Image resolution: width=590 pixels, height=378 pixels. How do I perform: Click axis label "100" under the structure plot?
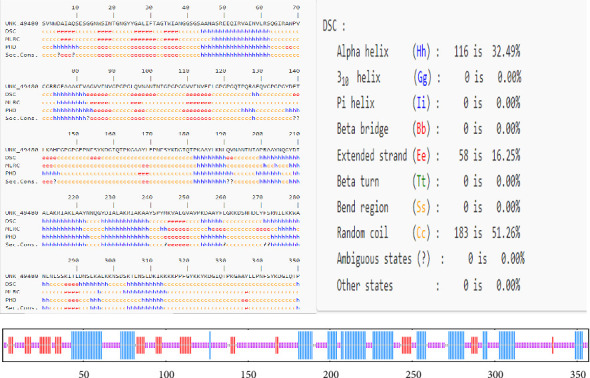pyautogui.click(x=166, y=373)
